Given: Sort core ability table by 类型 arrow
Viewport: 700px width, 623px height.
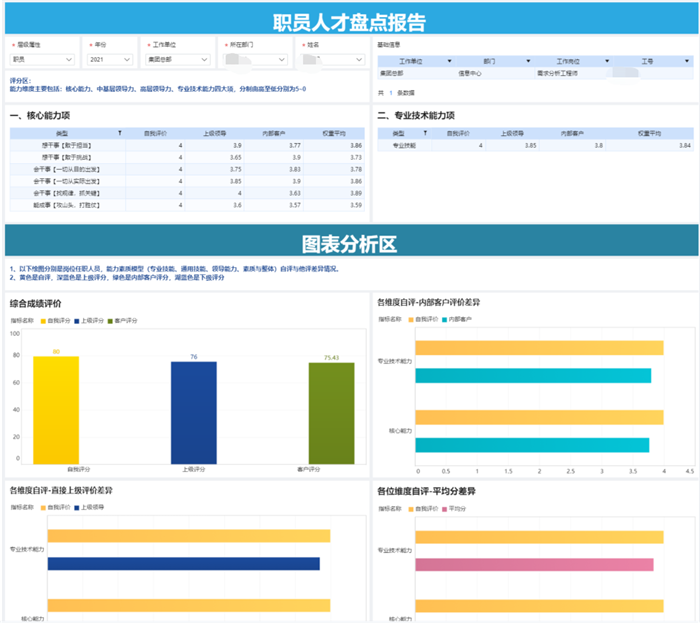Looking at the screenshot, I should pos(120,133).
